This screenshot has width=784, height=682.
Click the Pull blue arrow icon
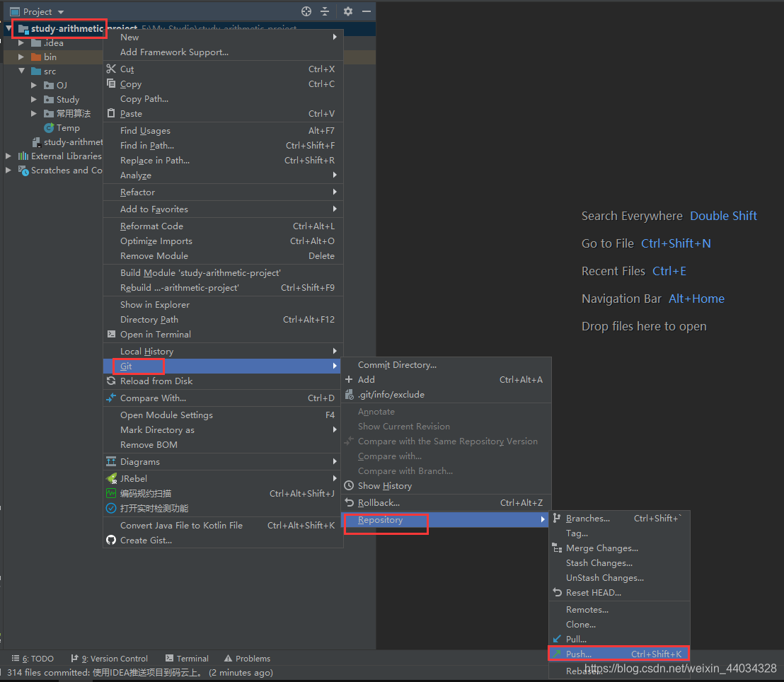(x=557, y=639)
